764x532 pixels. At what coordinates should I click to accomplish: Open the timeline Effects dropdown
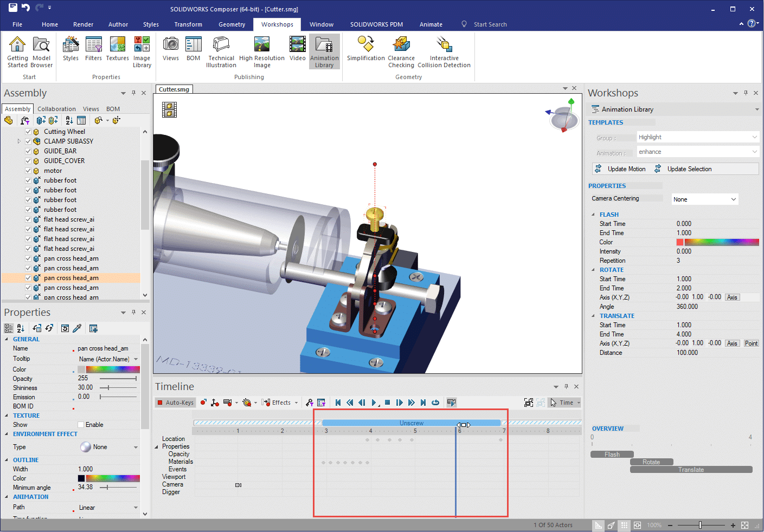click(280, 403)
